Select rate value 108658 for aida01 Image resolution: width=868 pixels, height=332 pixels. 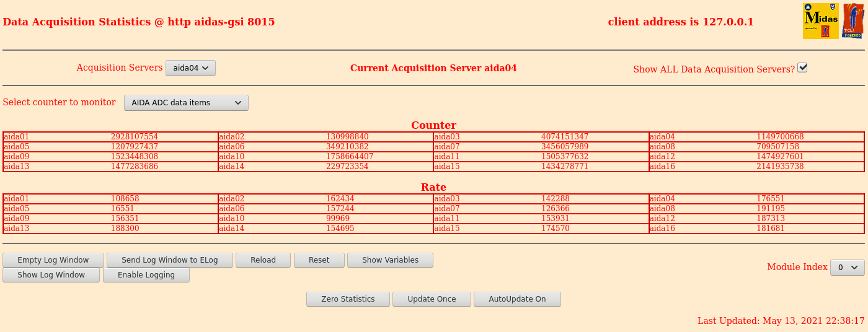coord(125,199)
